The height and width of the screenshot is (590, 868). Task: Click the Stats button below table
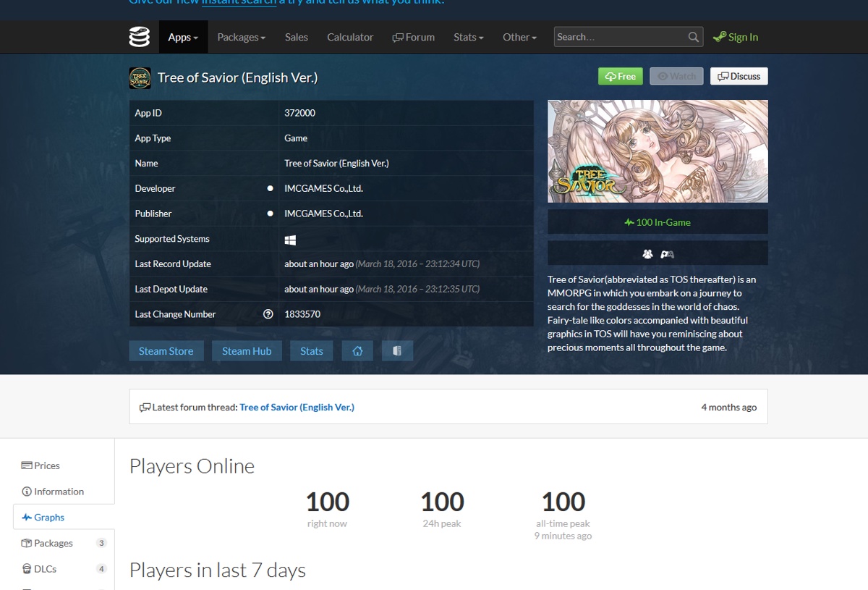point(312,351)
